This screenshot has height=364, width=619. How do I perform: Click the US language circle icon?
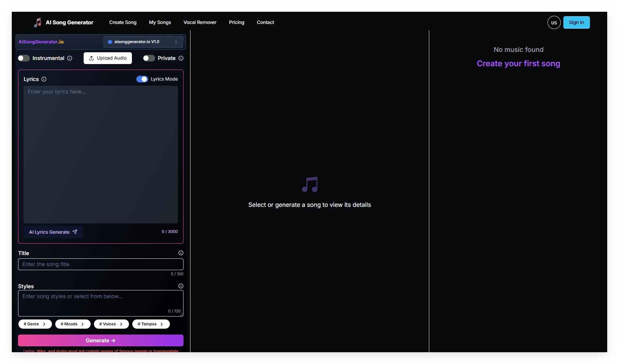[554, 22]
